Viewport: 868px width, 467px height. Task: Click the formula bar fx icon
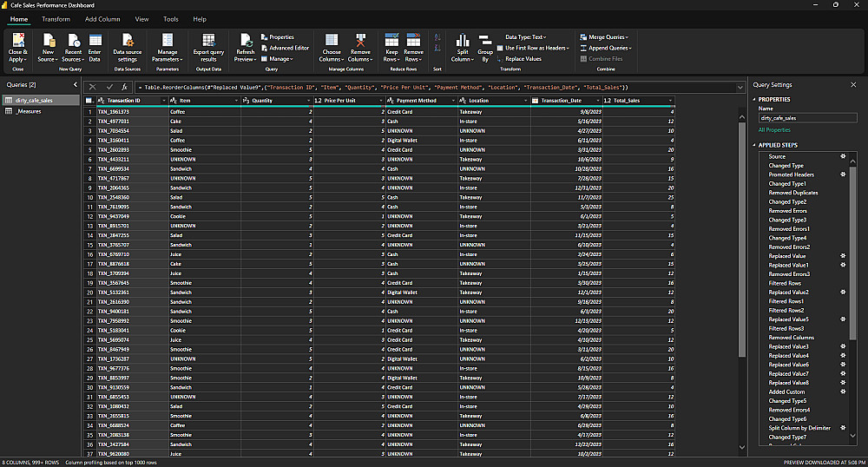(125, 87)
